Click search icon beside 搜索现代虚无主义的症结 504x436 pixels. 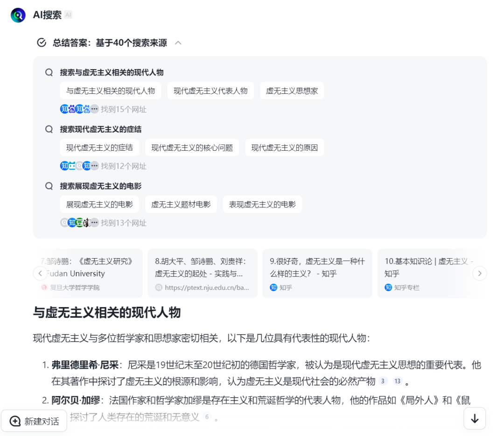coord(49,129)
